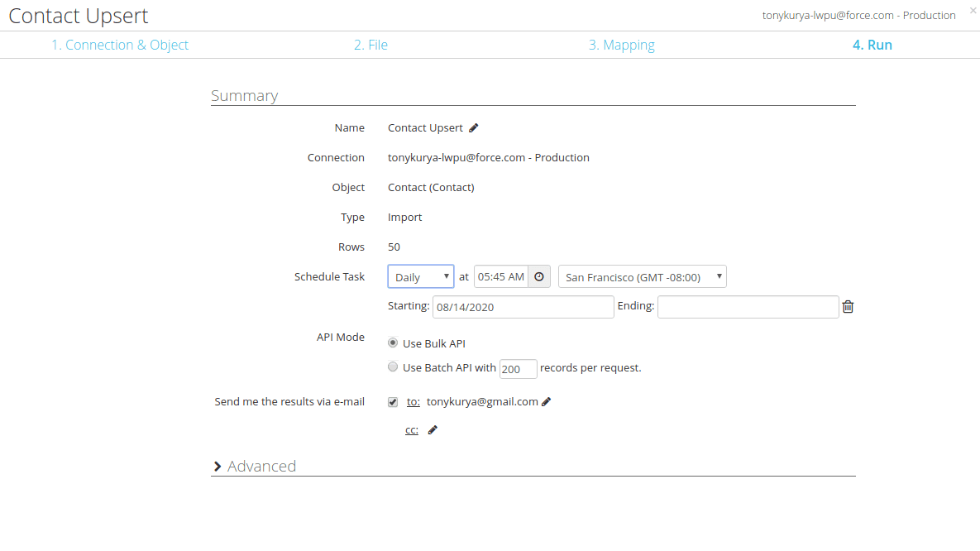Uncheck send results via e-mail
This screenshot has width=980, height=551.
point(392,401)
